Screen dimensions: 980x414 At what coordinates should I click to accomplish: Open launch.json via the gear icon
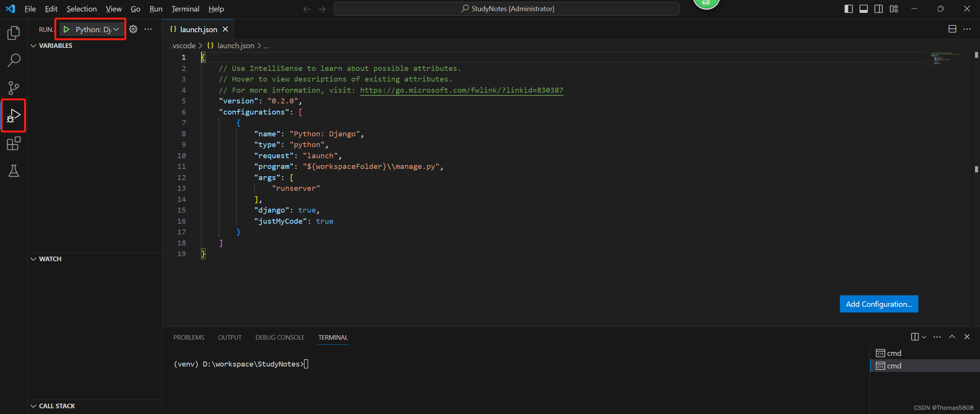click(x=133, y=29)
